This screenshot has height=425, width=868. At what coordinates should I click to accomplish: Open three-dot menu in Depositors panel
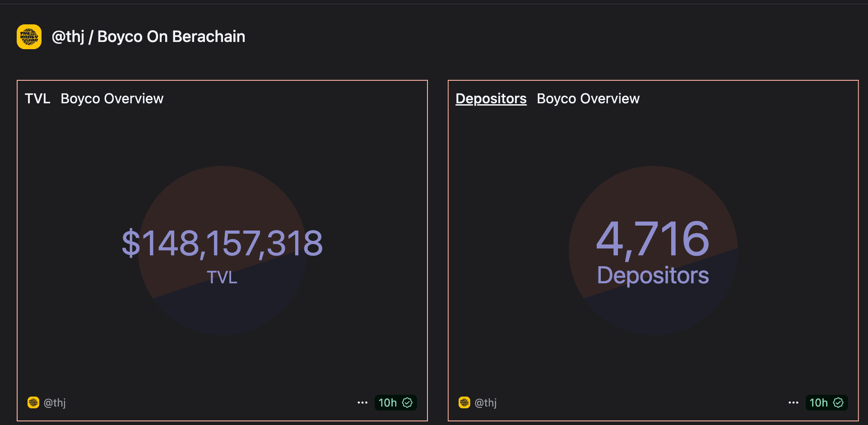coord(794,402)
